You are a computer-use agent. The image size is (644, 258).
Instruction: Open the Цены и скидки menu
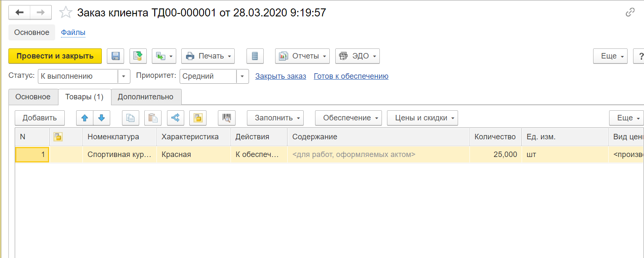(x=422, y=118)
